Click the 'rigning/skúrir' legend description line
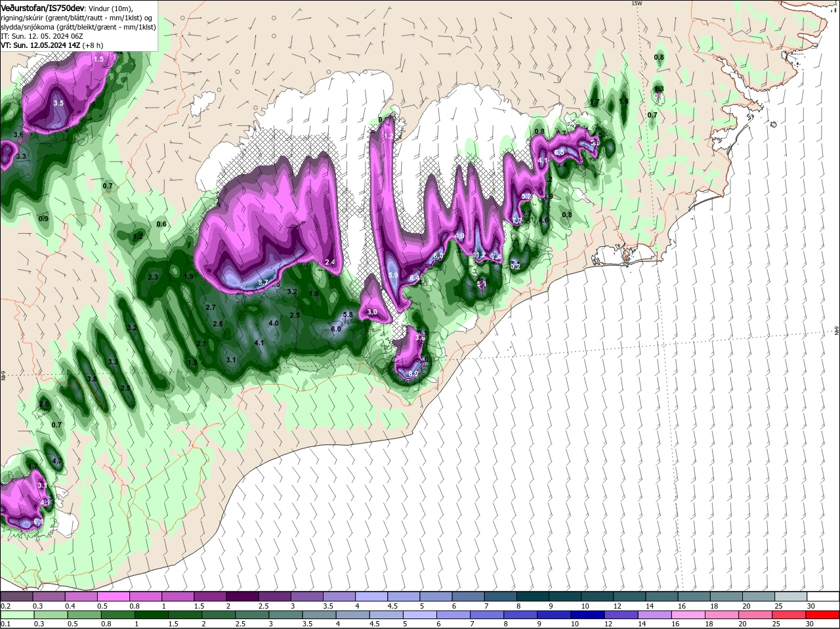This screenshot has height=629, width=840. pyautogui.click(x=77, y=18)
